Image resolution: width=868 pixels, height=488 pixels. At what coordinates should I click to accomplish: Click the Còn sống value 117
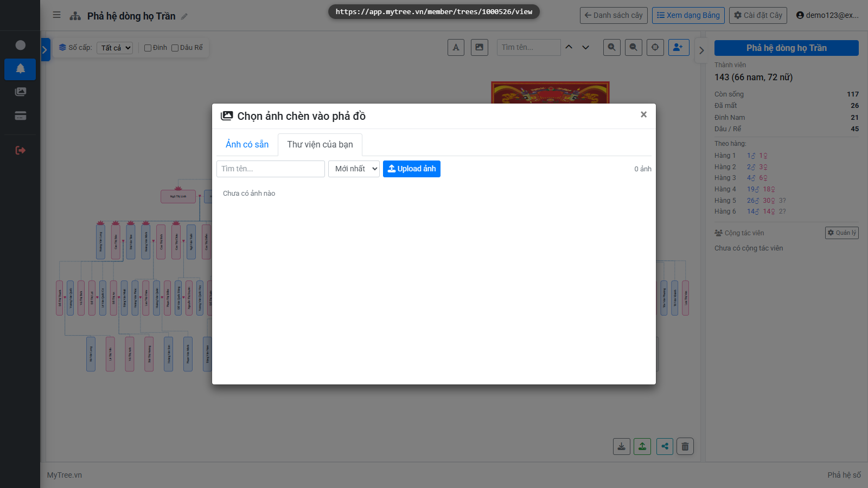(x=853, y=94)
